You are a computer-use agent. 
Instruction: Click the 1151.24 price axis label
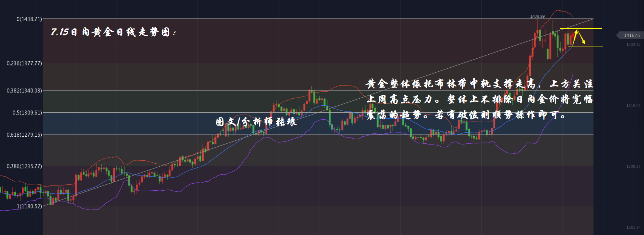633,228
